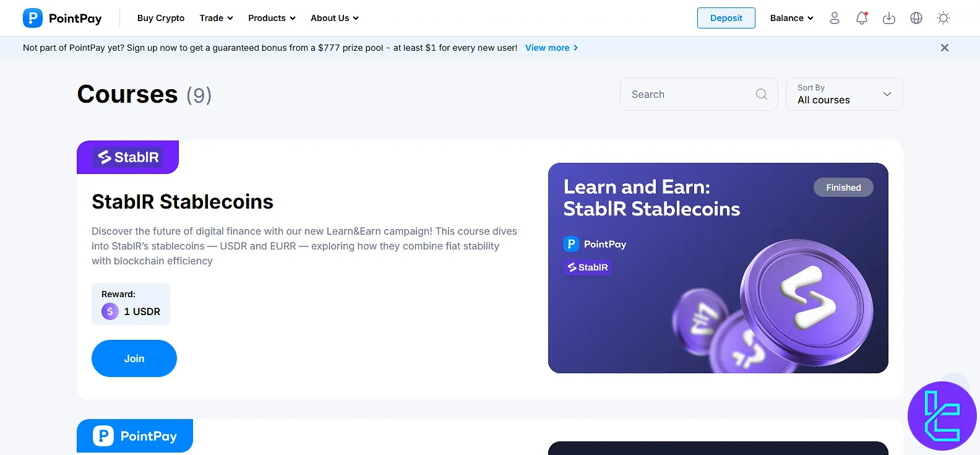Open the notifications bell icon
This screenshot has width=980, height=455.
[x=862, y=18]
